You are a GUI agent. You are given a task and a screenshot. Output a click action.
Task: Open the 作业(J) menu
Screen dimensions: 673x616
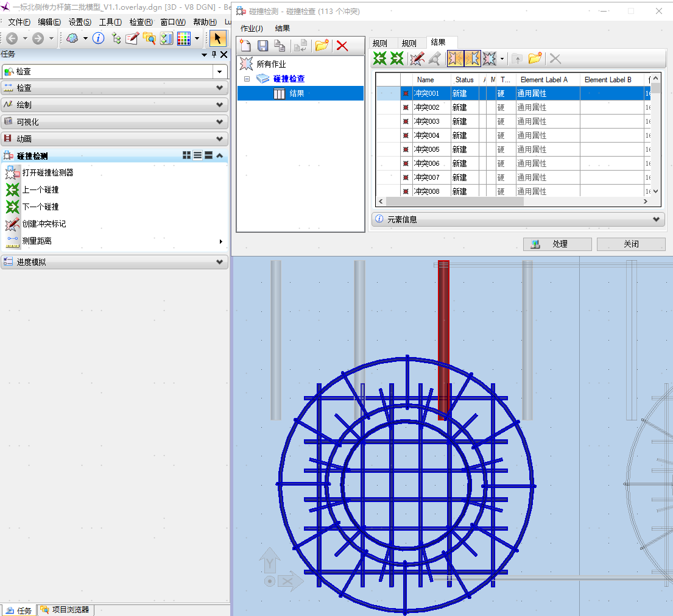coord(252,28)
